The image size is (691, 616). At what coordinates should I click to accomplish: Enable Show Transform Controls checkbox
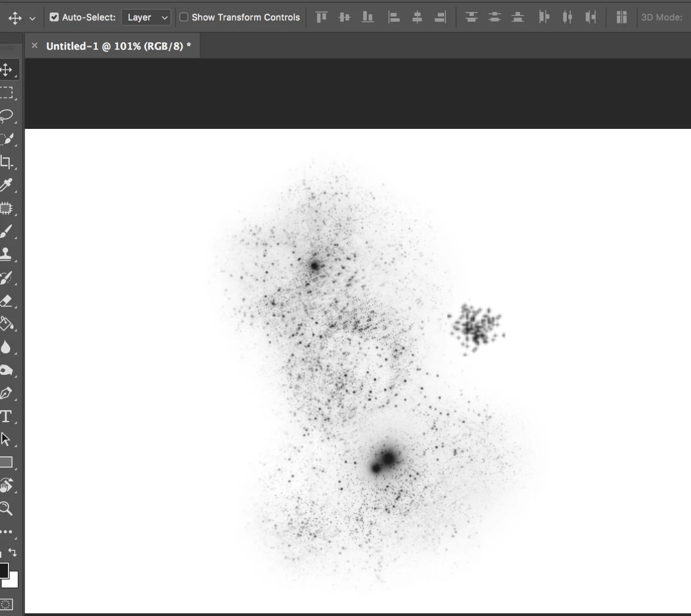(x=184, y=17)
